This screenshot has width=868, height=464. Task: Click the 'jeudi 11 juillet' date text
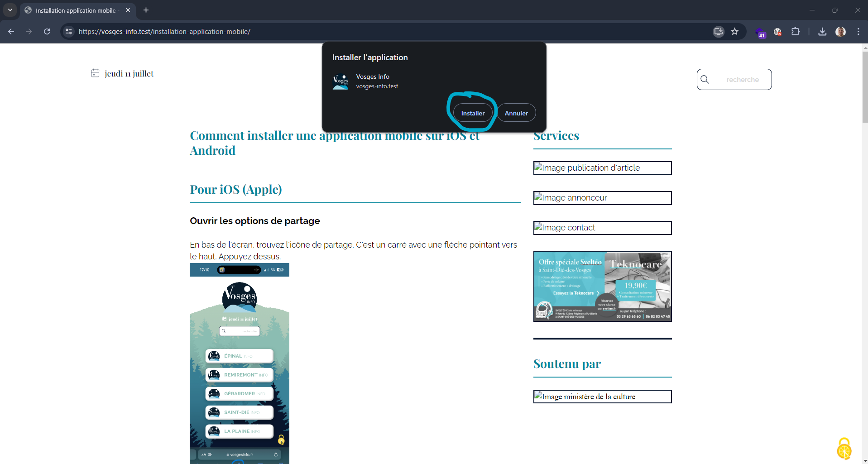point(129,73)
